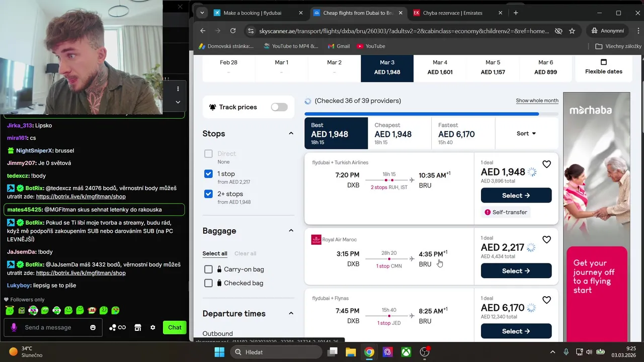Save the Royal Air Maroc flight with the heart icon
Image resolution: width=644 pixels, height=362 pixels.
coord(546,240)
